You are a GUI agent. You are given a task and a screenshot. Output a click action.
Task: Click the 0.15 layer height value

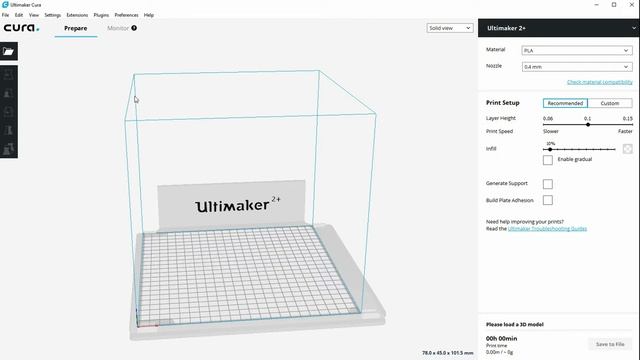[627, 118]
